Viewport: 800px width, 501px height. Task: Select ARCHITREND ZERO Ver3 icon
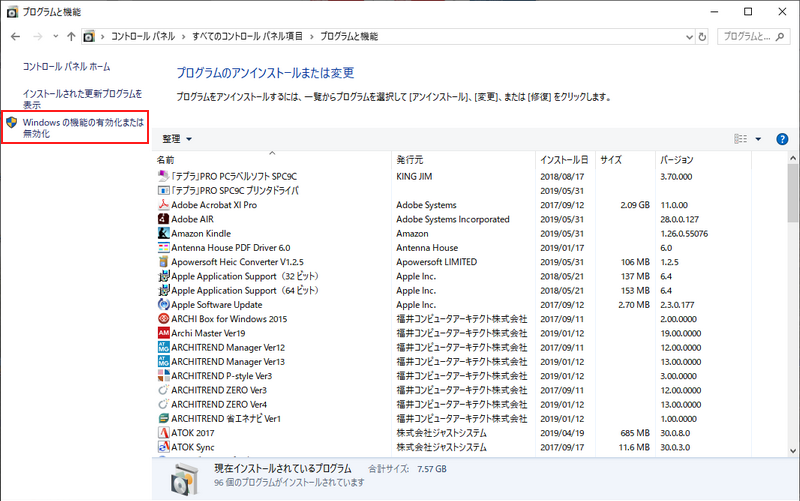tap(163, 390)
